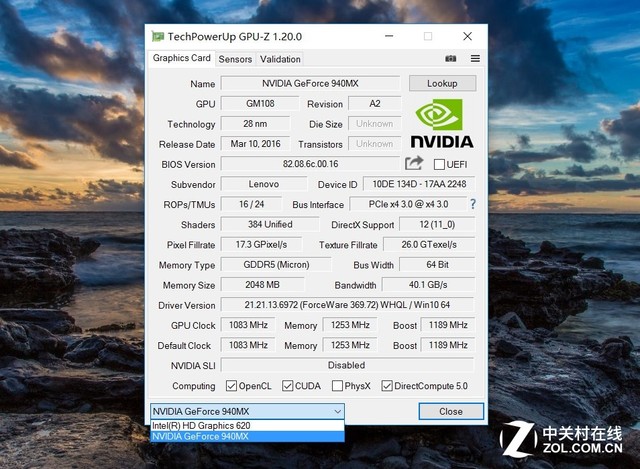640x469 pixels.
Task: Click the Subvendor field Lenovo
Action: pos(264,184)
